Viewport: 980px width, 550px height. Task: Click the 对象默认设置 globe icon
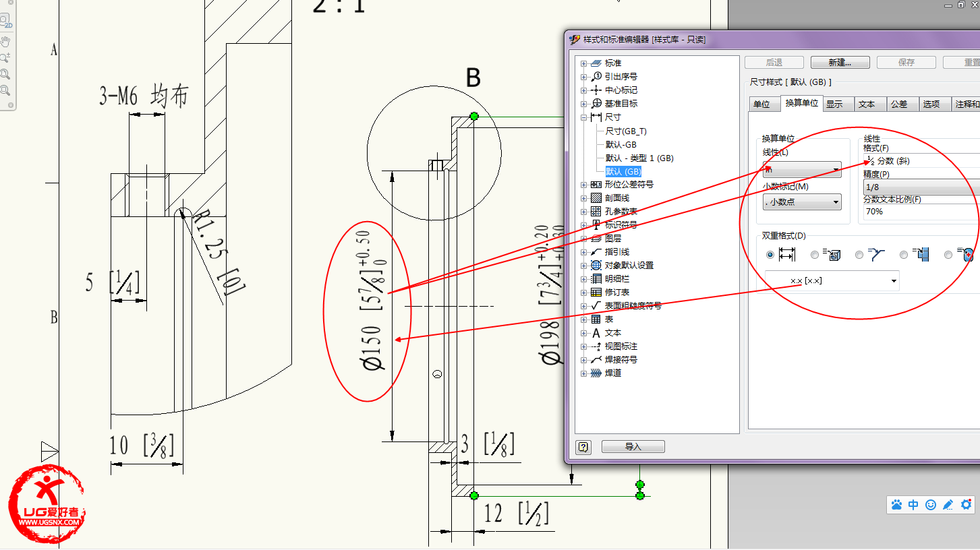pyautogui.click(x=596, y=266)
